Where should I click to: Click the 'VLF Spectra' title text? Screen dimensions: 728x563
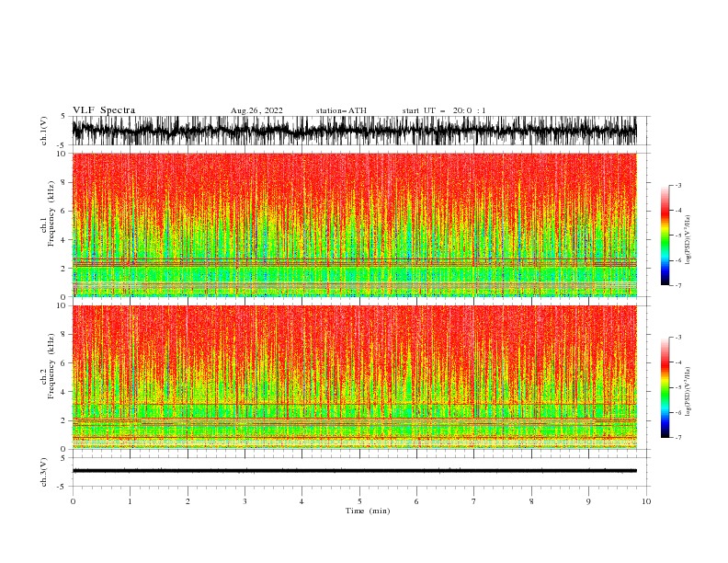coord(104,110)
